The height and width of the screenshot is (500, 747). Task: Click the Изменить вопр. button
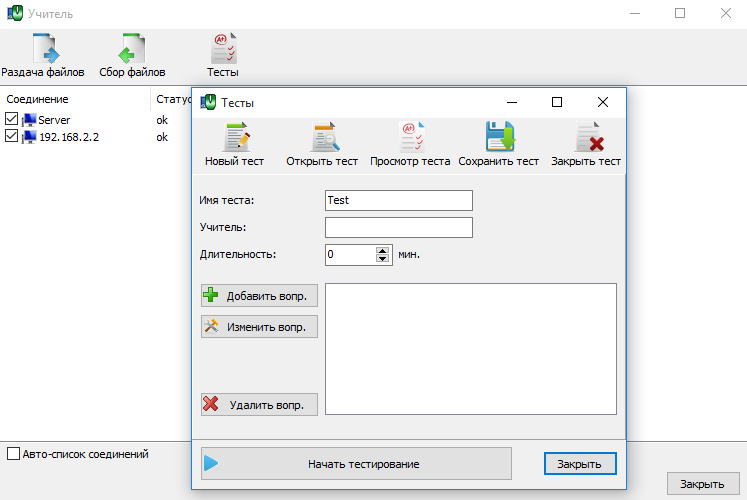coord(259,327)
